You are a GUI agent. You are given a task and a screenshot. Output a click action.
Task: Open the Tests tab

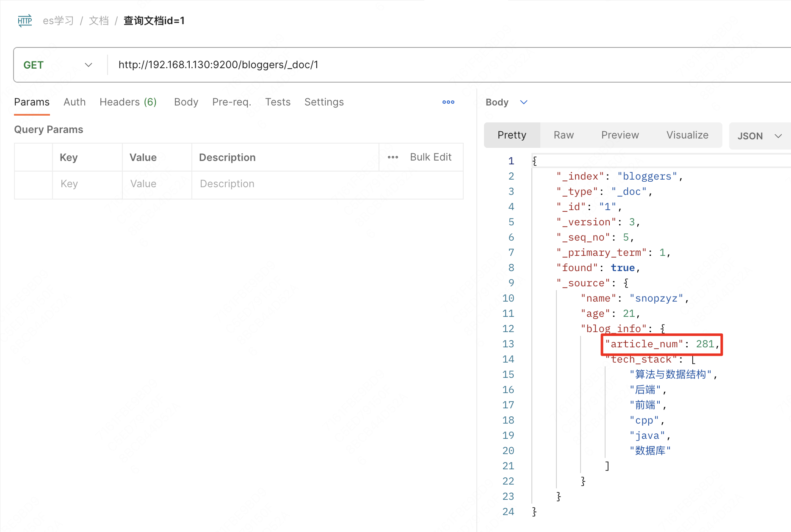pos(278,102)
